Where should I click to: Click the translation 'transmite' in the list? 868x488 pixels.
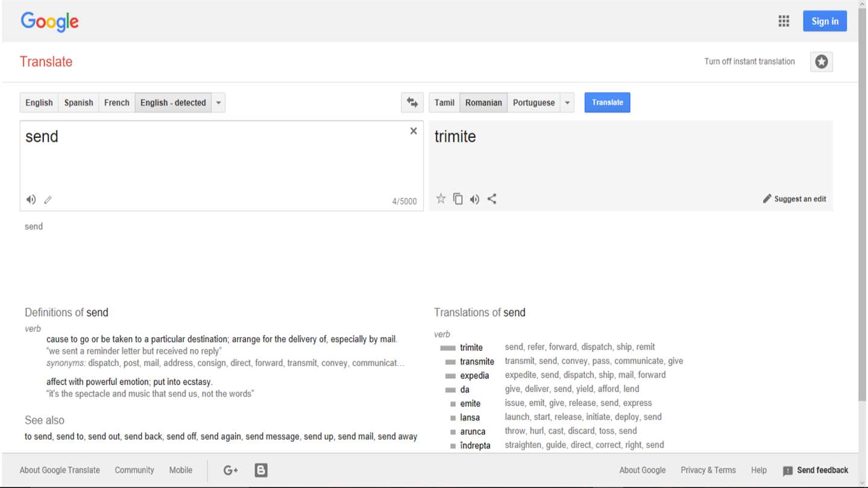tap(477, 361)
